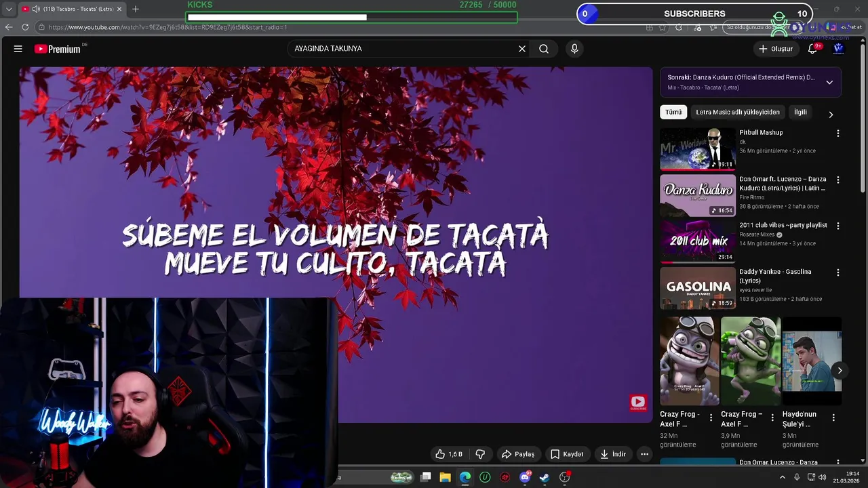868x488 pixels.
Task: Close the Tacabro - Tacata' browser tab
Action: click(119, 9)
